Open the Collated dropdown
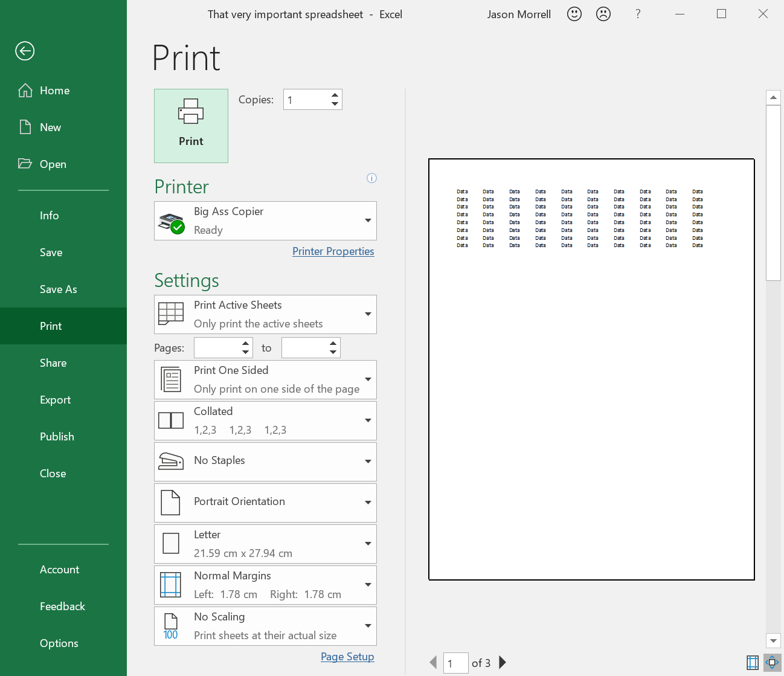Image resolution: width=784 pixels, height=676 pixels. 265,420
